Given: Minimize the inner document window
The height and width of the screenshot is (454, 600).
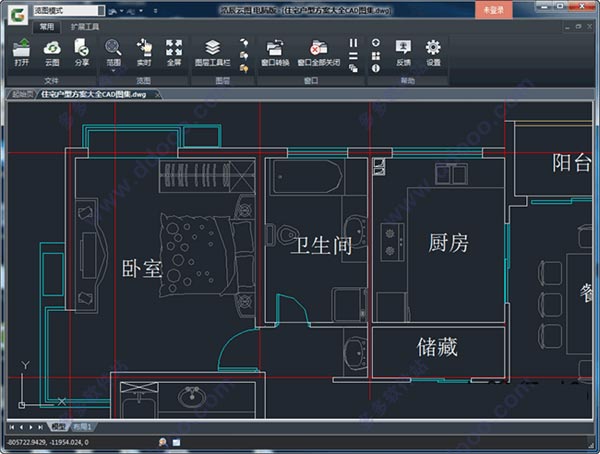Looking at the screenshot, I should pyautogui.click(x=567, y=27).
